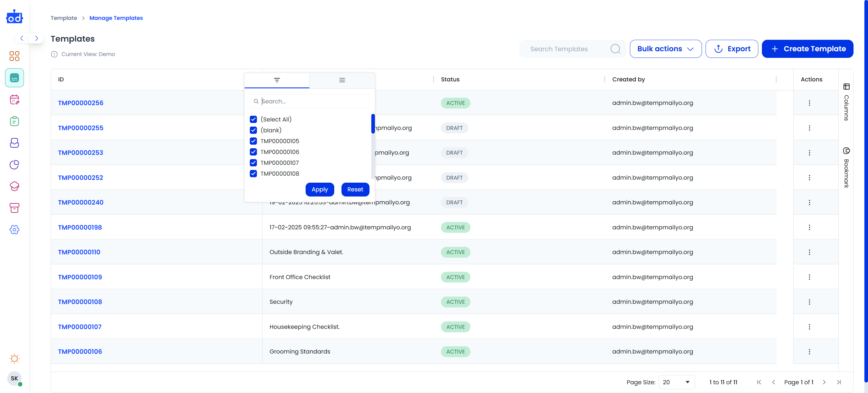
Task: Go to last page icon
Action: (x=839, y=382)
